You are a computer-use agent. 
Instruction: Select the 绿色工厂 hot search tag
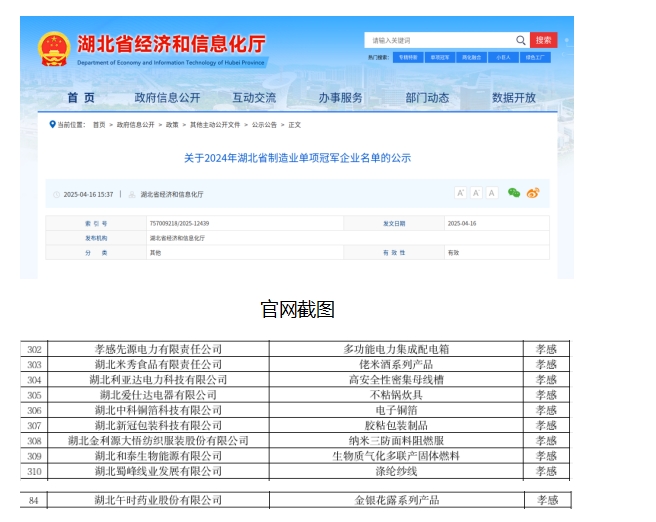[535, 57]
